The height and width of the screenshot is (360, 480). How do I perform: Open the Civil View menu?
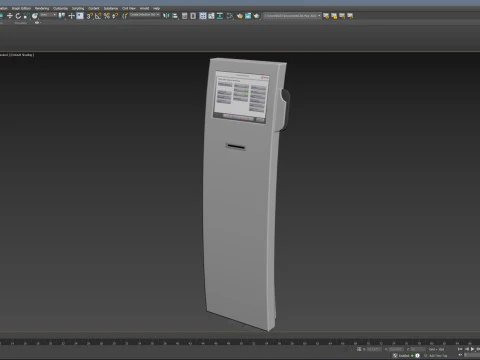coord(129,8)
